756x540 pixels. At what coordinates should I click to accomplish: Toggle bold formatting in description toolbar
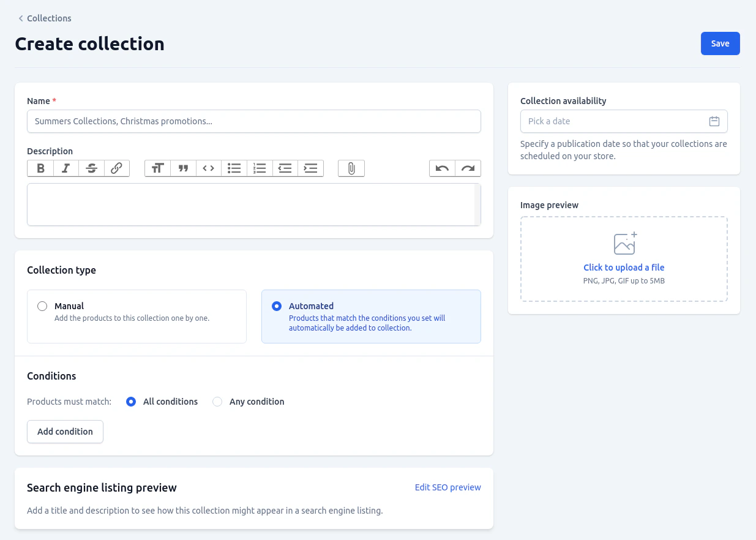(x=40, y=168)
